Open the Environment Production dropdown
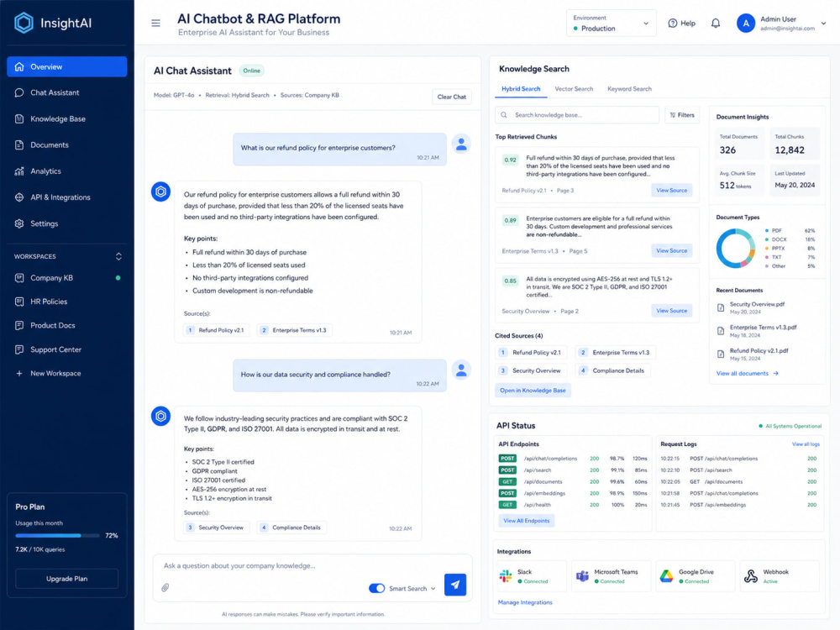840x630 pixels. point(612,23)
